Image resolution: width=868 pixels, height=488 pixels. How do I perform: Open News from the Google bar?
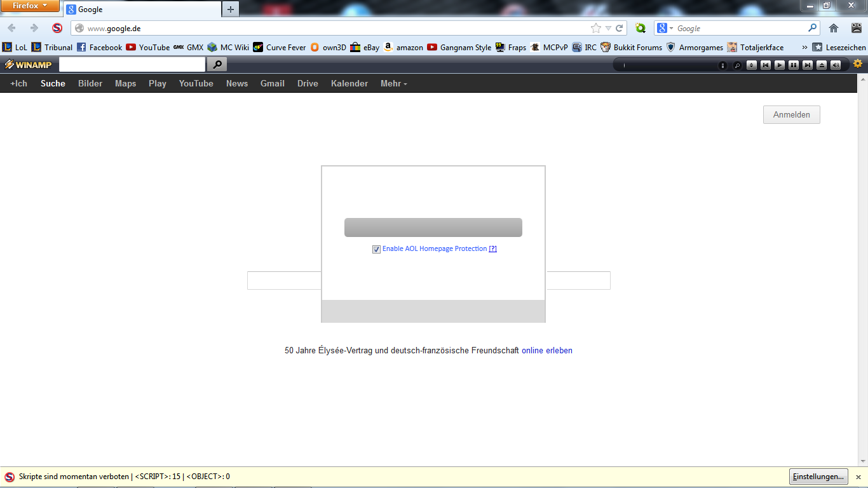237,83
